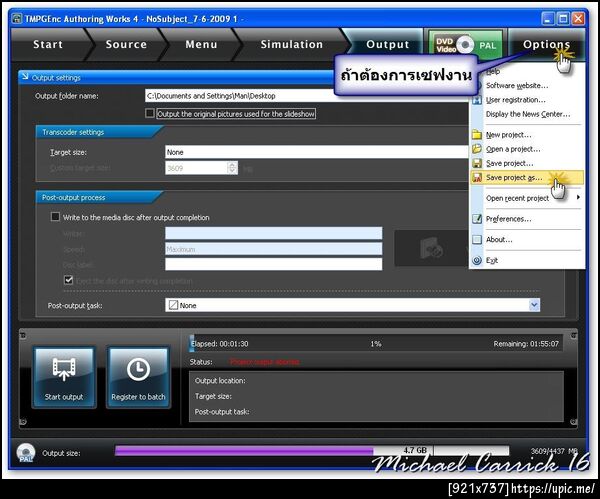Click the DVD Video PAL format indicator

pyautogui.click(x=465, y=45)
